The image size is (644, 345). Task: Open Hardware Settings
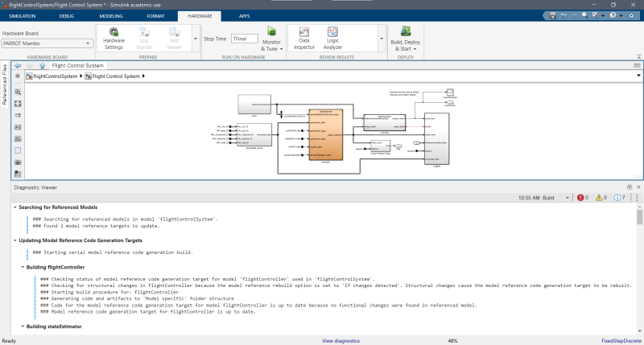click(114, 39)
